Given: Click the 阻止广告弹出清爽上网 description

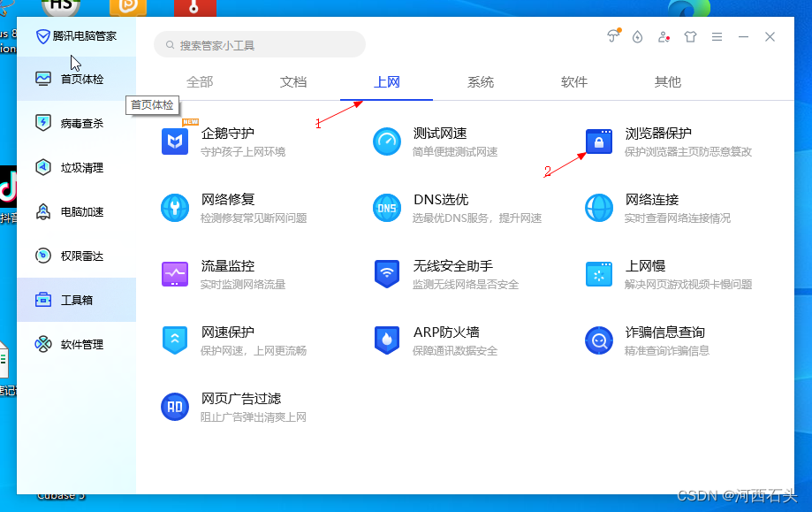Looking at the screenshot, I should pos(254,417).
